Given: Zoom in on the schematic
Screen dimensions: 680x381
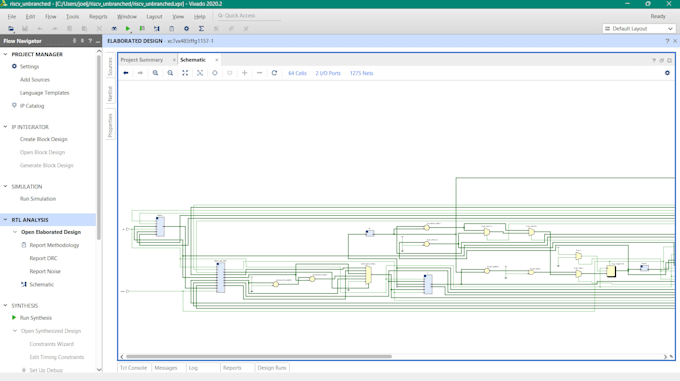Looking at the screenshot, I should (x=155, y=73).
